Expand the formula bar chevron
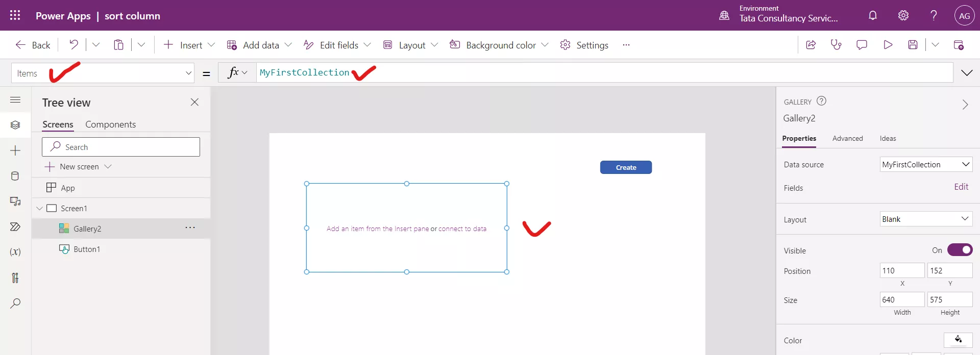The width and height of the screenshot is (980, 355). [x=967, y=73]
